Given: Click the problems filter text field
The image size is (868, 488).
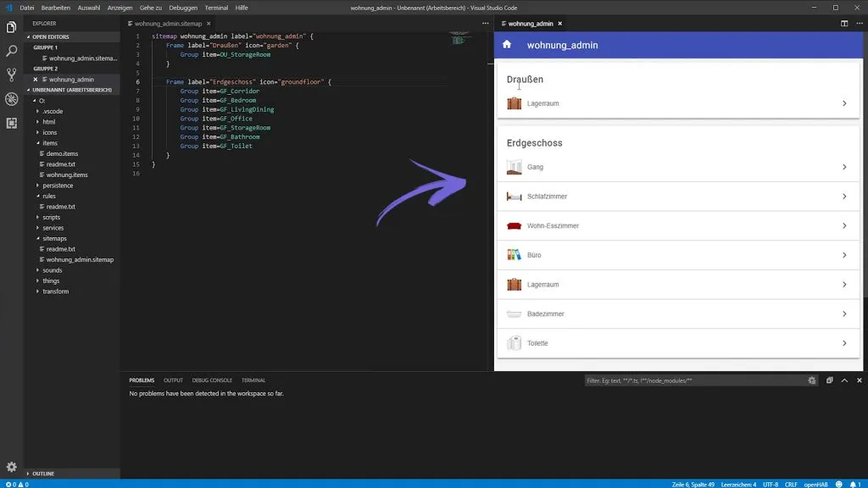Looking at the screenshot, I should (695, 380).
